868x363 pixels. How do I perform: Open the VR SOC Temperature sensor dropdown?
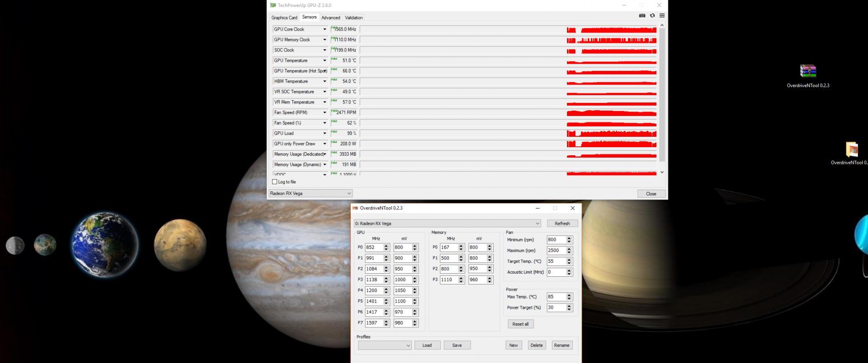point(325,92)
